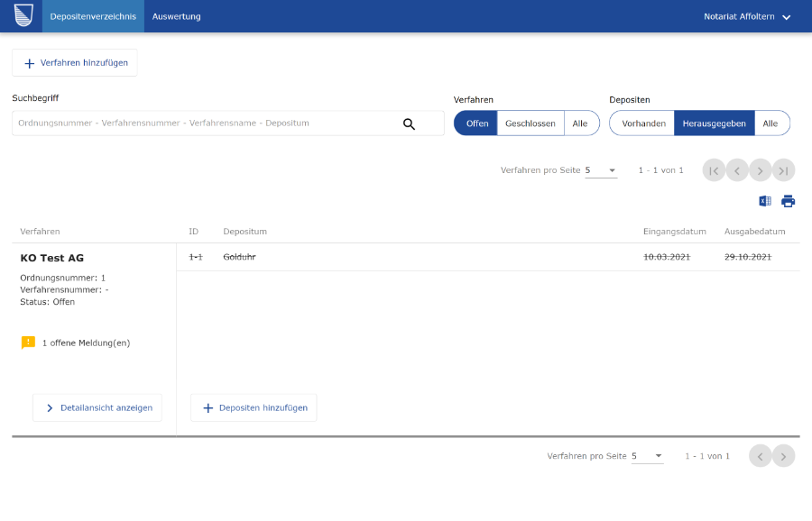Open top Verfahren pro Seite dropdown
Image resolution: width=812 pixels, height=521 pixels.
point(601,170)
